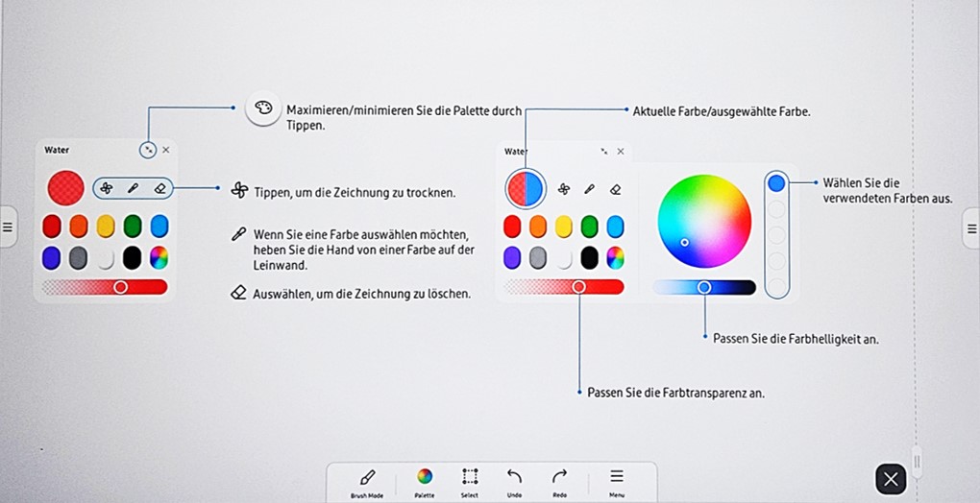Click the large red current color circle in left palette

click(66, 188)
